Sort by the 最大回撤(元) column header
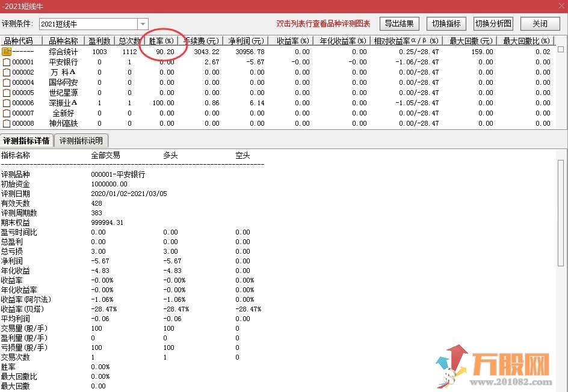The image size is (568, 392). pos(470,41)
